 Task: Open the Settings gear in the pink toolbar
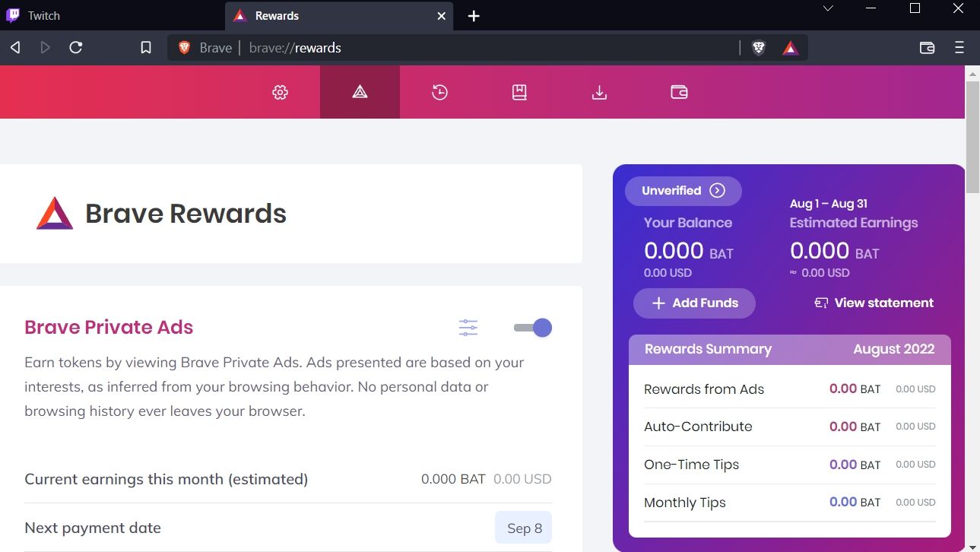point(280,92)
